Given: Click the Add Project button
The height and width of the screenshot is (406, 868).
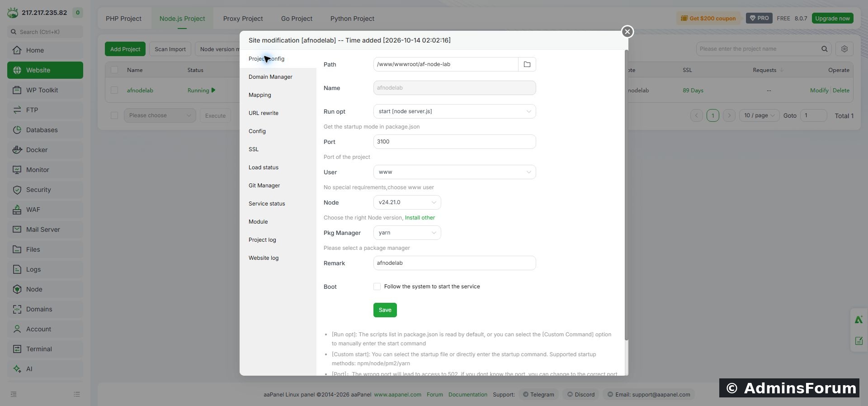Looking at the screenshot, I should [125, 49].
